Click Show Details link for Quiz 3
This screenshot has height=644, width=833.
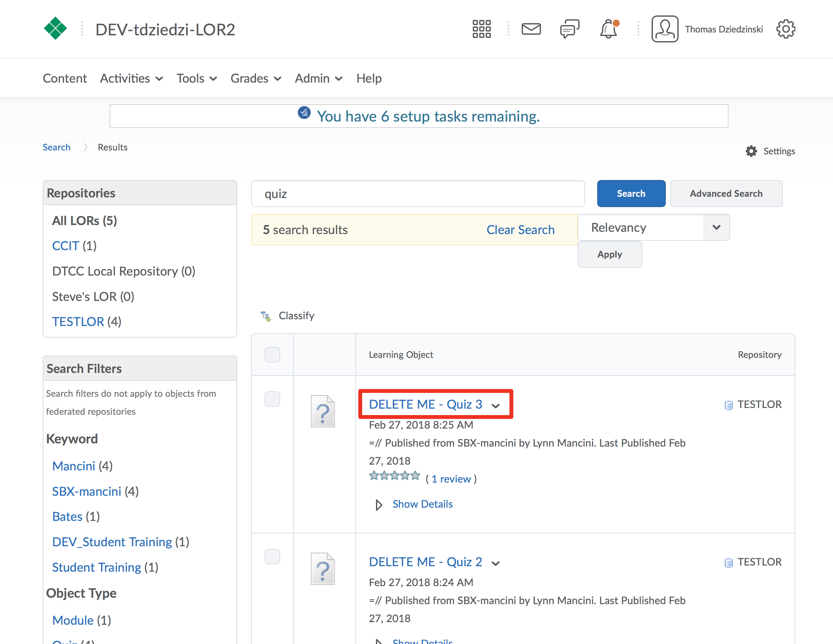pos(423,504)
